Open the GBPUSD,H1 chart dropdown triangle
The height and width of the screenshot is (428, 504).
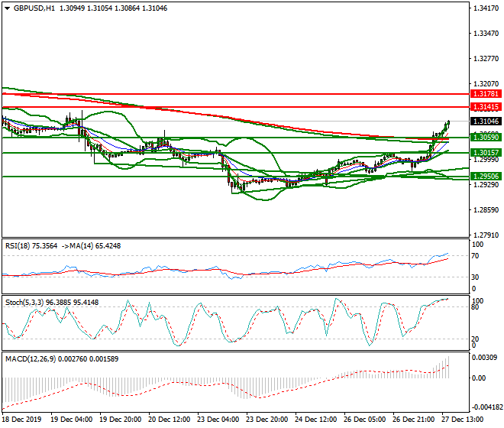point(7,8)
